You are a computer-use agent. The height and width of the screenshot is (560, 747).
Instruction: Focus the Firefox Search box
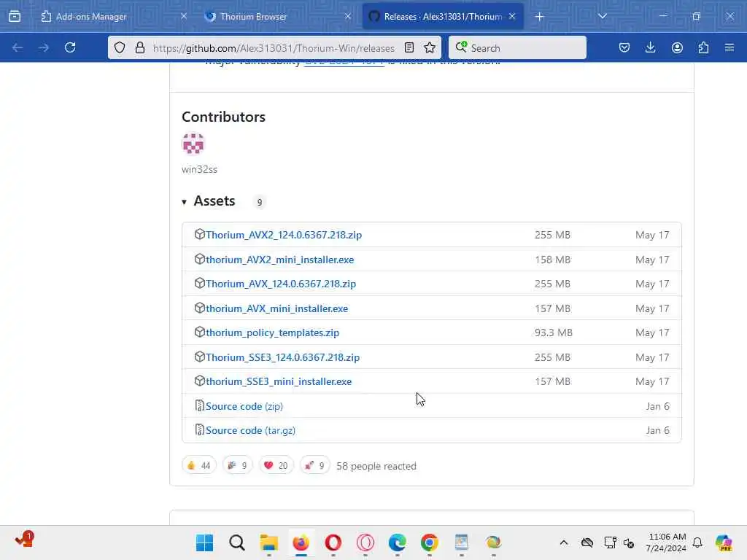[x=517, y=47]
